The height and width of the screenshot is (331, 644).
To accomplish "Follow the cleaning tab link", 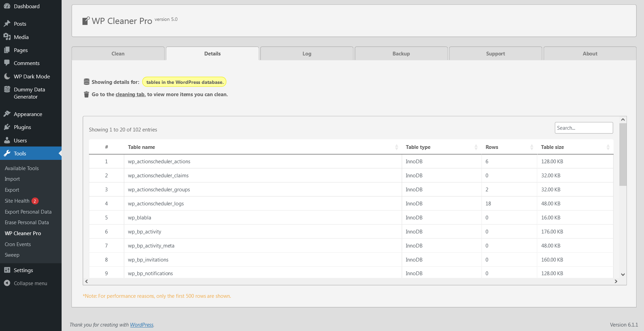I will (130, 94).
